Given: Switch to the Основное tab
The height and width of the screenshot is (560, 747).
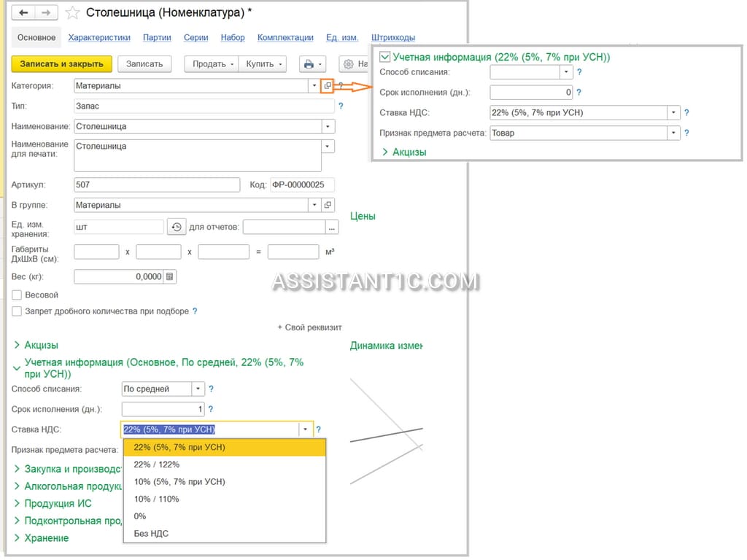Looking at the screenshot, I should point(36,38).
